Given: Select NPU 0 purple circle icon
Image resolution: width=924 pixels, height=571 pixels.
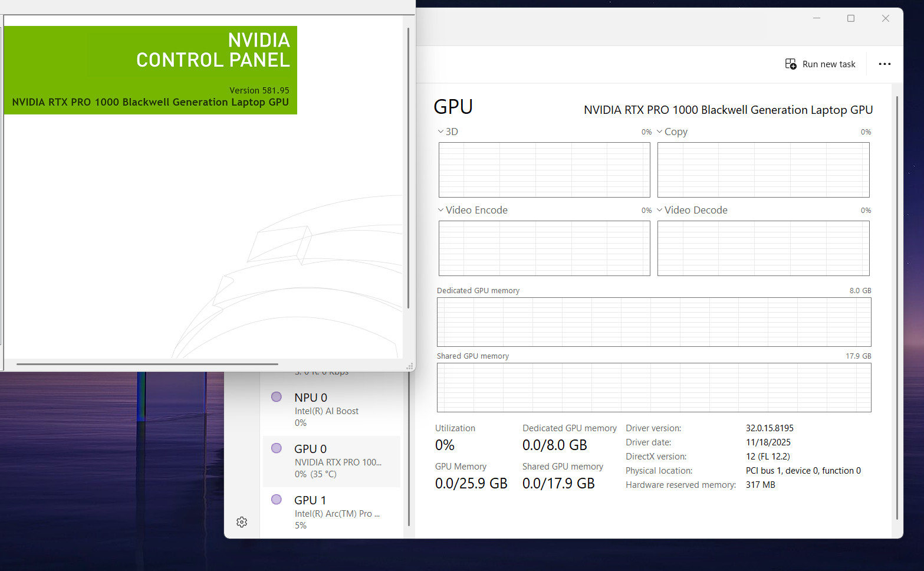Looking at the screenshot, I should click(x=276, y=397).
